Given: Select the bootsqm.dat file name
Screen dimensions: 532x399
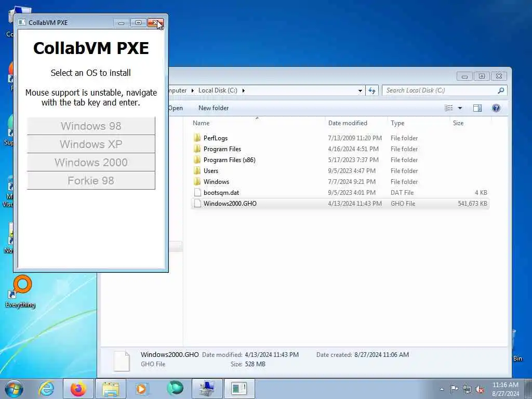Looking at the screenshot, I should pyautogui.click(x=221, y=192).
